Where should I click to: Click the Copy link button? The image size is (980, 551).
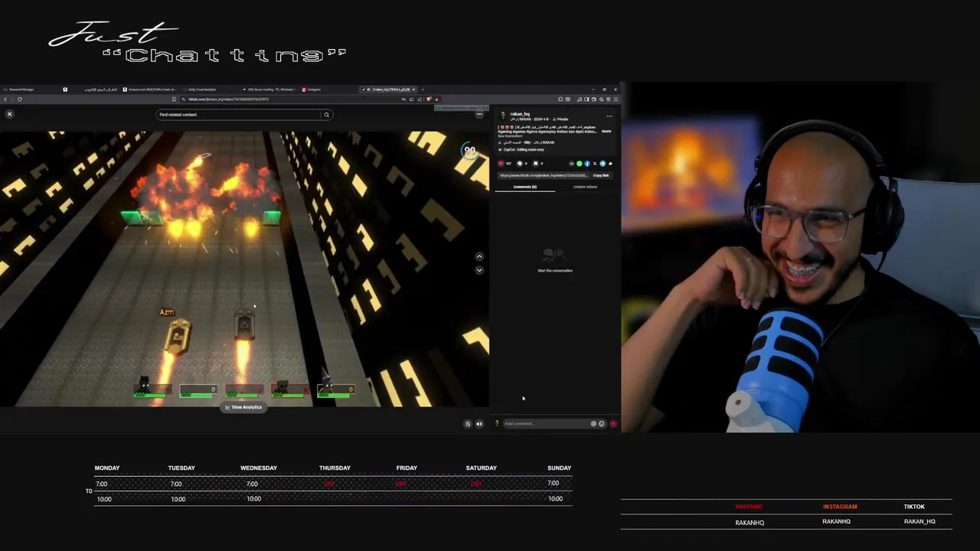pos(601,175)
